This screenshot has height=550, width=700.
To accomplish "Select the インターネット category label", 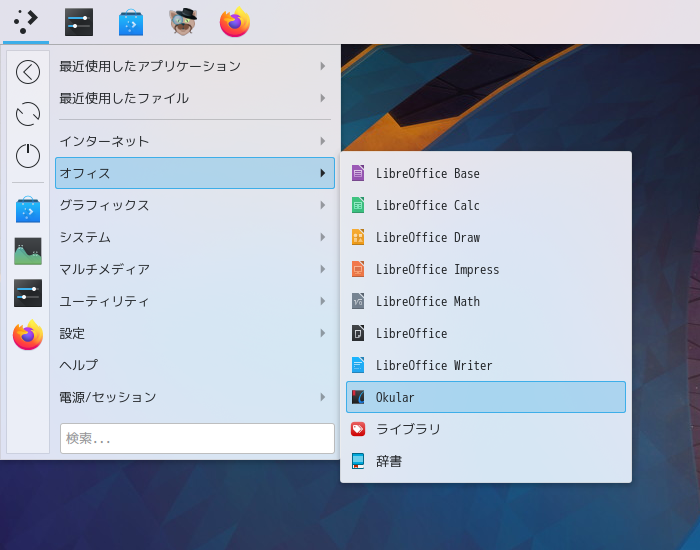I will (104, 141).
